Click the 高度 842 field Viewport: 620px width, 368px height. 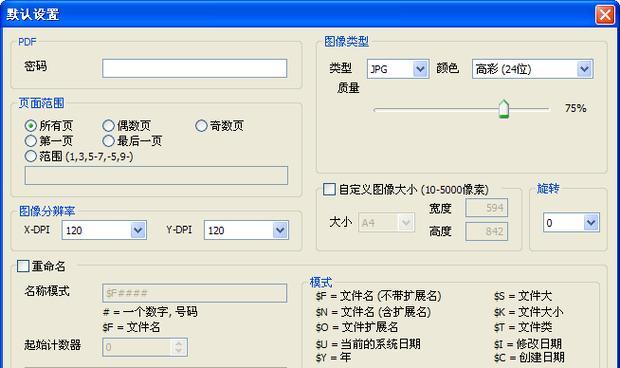pyautogui.click(x=486, y=231)
